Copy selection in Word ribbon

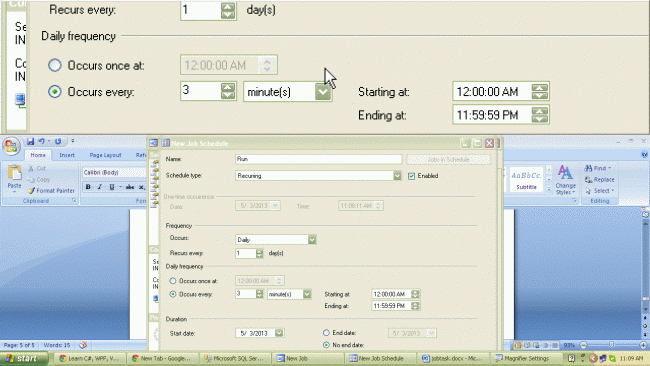click(39, 179)
